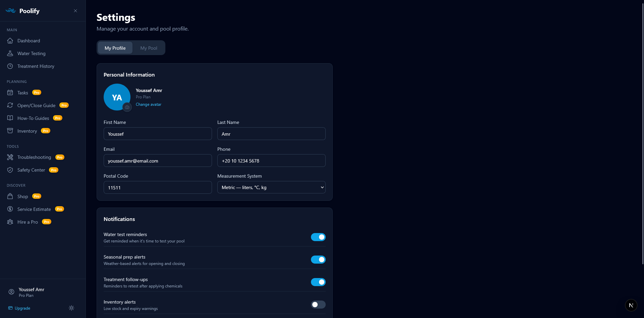Select the Dashboard sidebar icon

tap(10, 41)
